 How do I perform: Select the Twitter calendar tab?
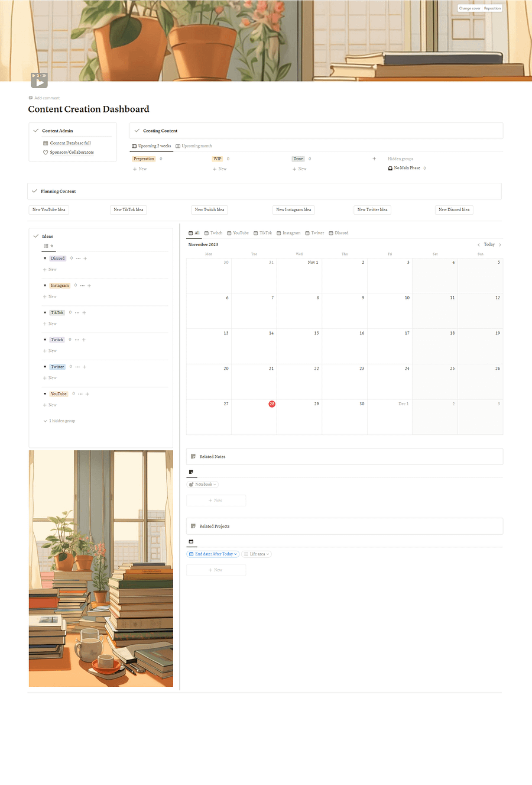(314, 233)
